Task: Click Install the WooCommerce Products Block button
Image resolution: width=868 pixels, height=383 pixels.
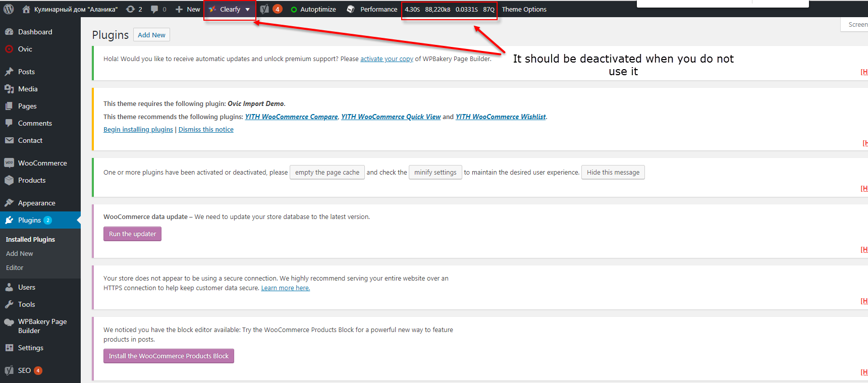Action: click(x=169, y=356)
